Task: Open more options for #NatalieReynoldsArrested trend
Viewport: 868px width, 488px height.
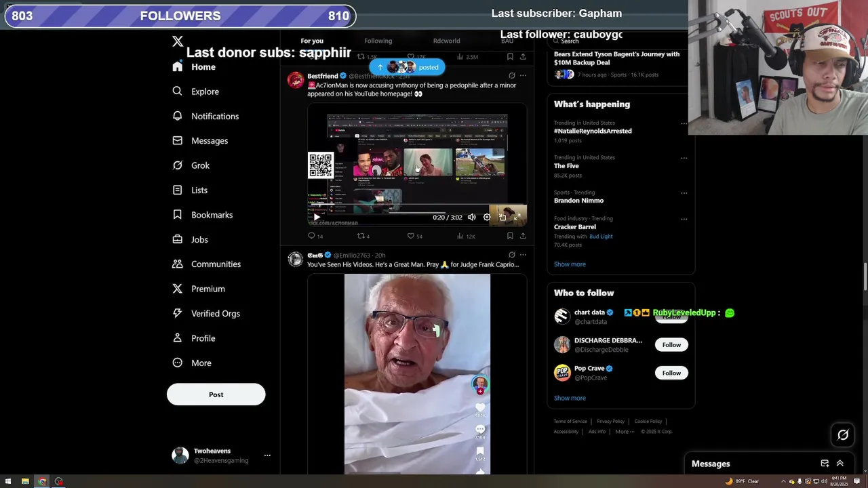Action: pyautogui.click(x=684, y=123)
